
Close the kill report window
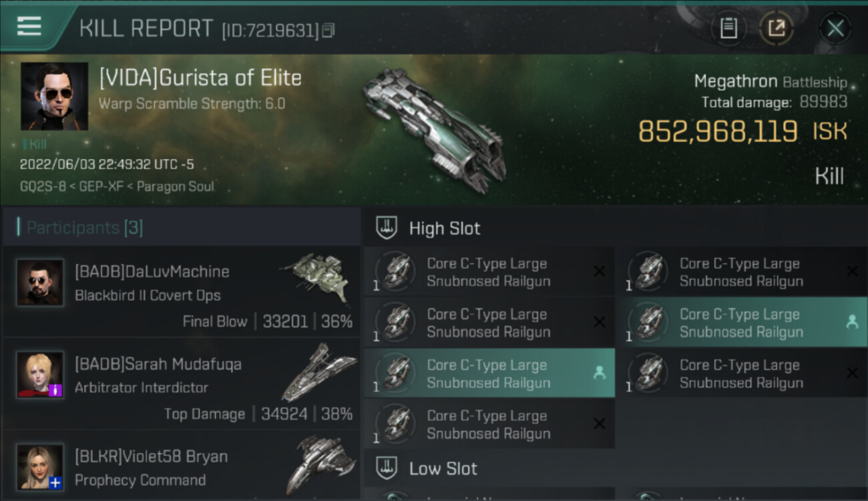pyautogui.click(x=835, y=28)
